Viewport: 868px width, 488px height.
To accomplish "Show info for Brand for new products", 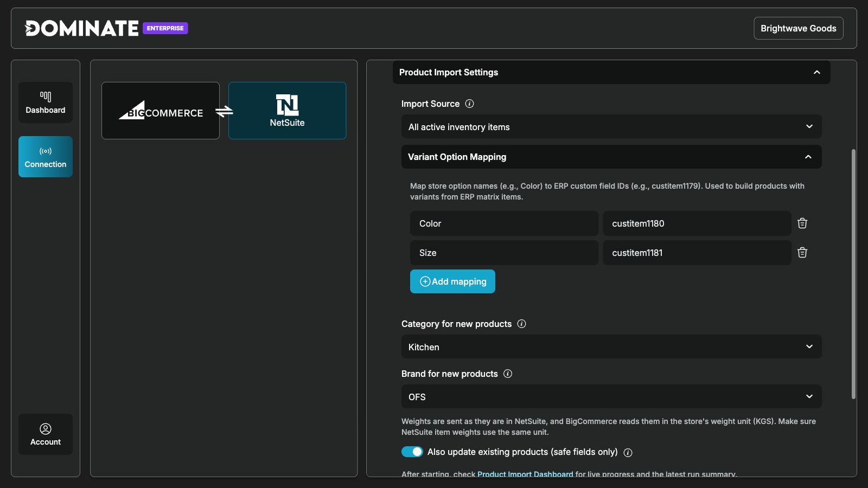I will (x=508, y=374).
